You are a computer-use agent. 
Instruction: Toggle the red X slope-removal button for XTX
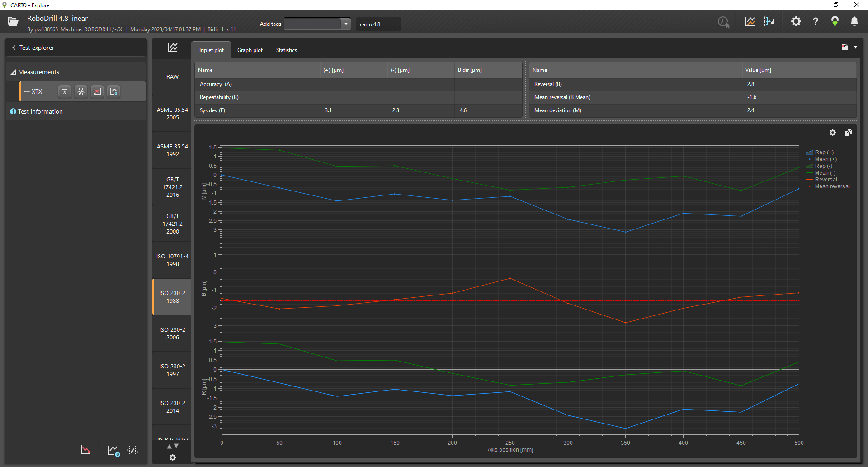pyautogui.click(x=97, y=91)
